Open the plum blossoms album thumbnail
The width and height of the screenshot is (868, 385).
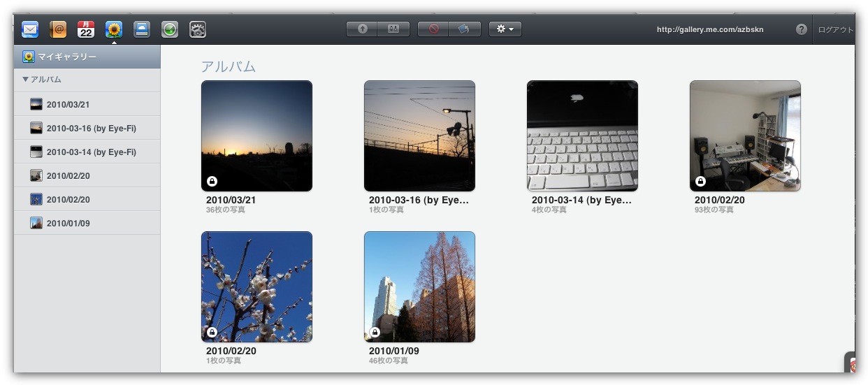(x=256, y=286)
